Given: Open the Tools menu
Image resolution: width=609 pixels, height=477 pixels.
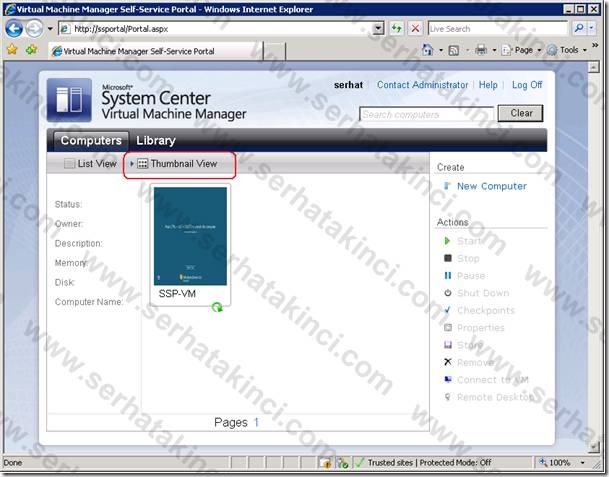Looking at the screenshot, I should click(567, 50).
